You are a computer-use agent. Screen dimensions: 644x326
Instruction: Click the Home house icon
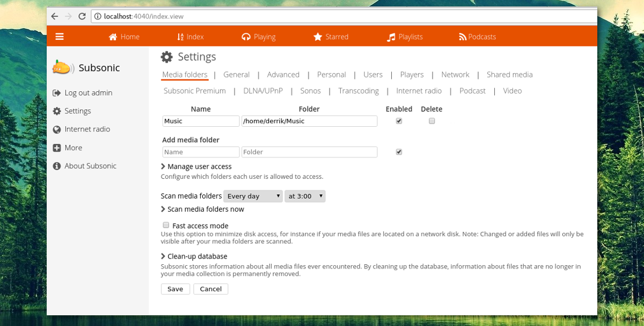tap(113, 37)
